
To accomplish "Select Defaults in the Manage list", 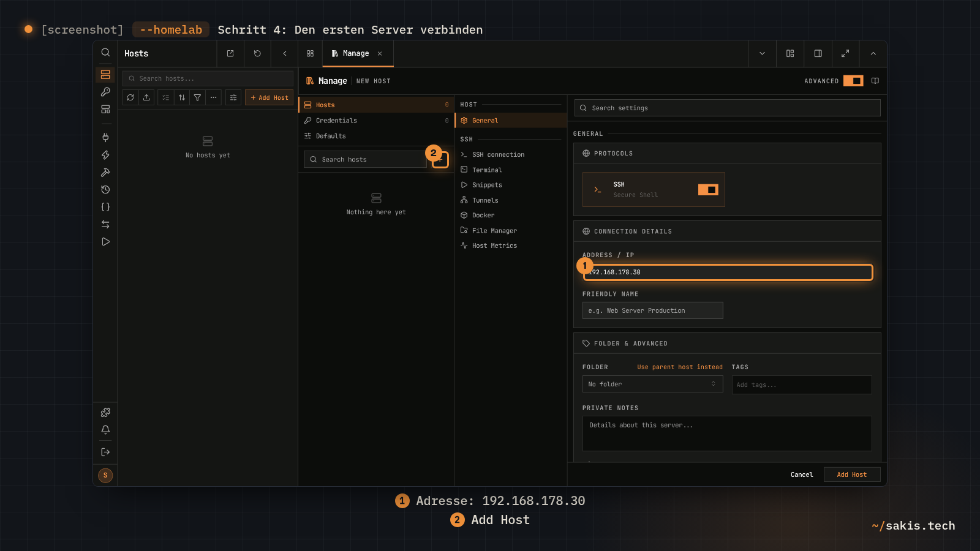I will point(376,136).
